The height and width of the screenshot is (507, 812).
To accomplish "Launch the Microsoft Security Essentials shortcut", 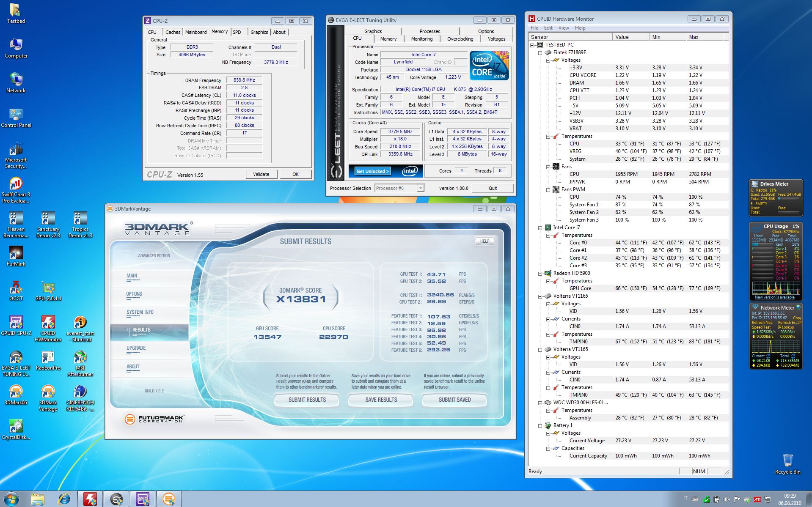I will pos(16,156).
